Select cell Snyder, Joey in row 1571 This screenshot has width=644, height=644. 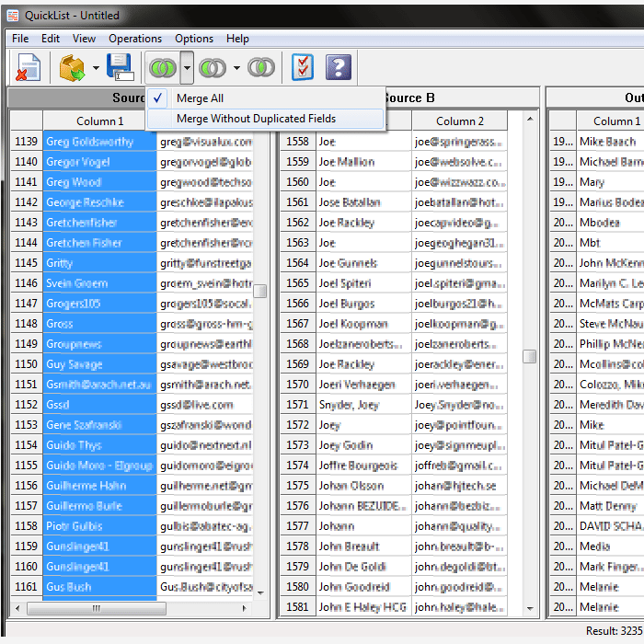[x=363, y=405]
